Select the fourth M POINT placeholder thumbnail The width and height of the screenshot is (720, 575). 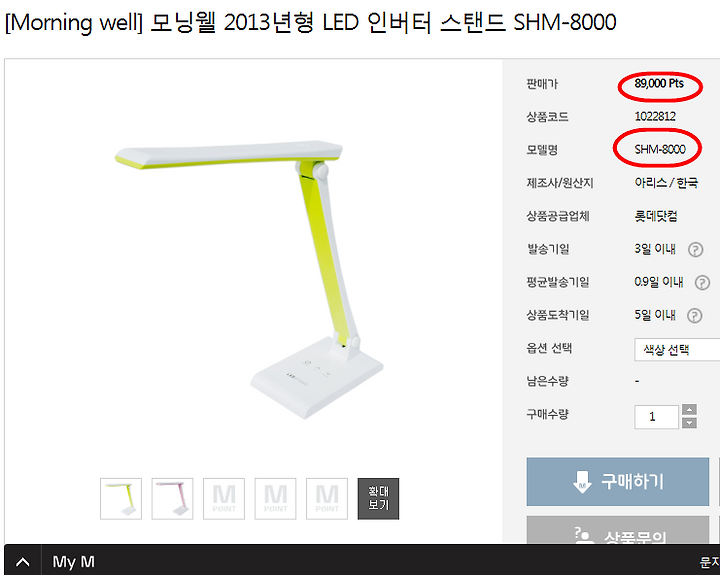click(x=275, y=499)
